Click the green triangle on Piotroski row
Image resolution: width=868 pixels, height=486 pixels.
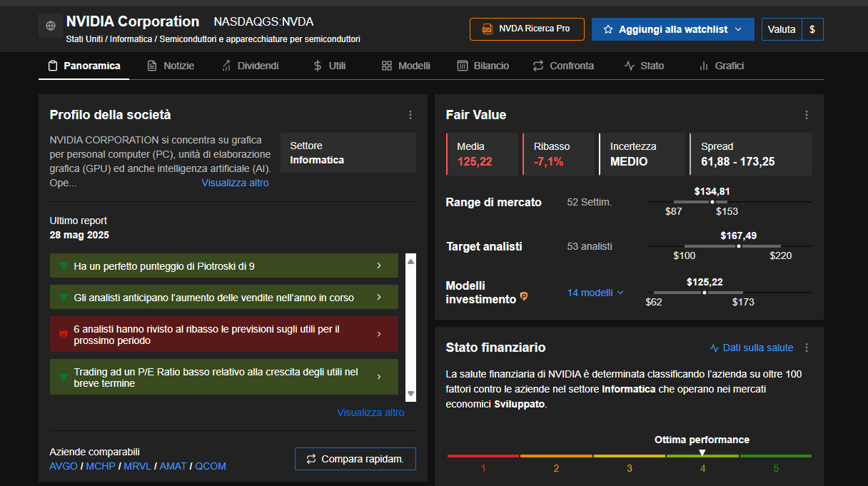[x=64, y=266]
